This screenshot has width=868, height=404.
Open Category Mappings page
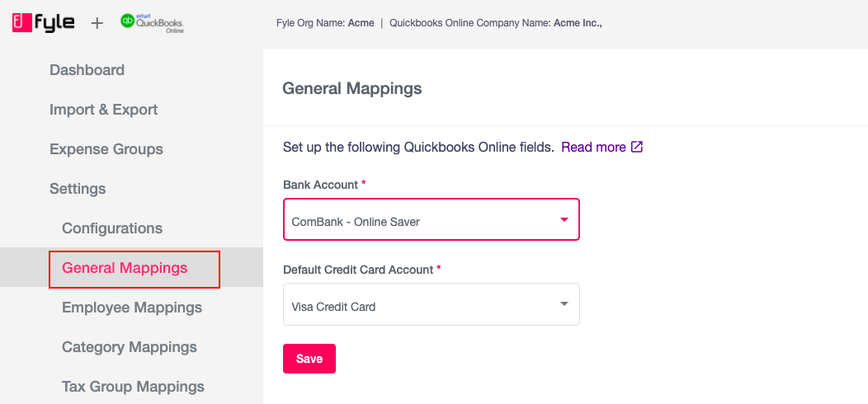click(x=130, y=347)
